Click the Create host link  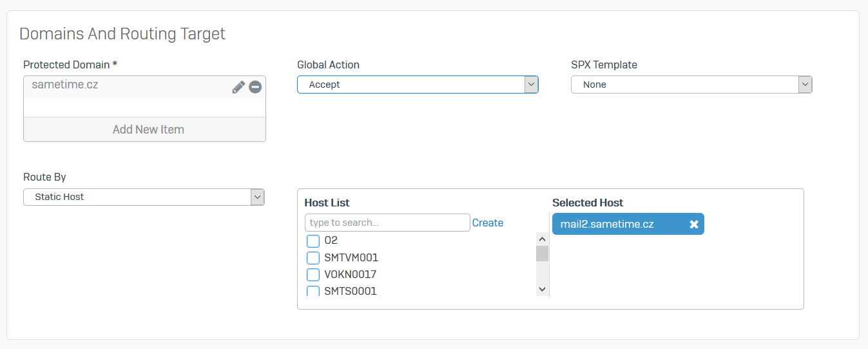point(487,223)
